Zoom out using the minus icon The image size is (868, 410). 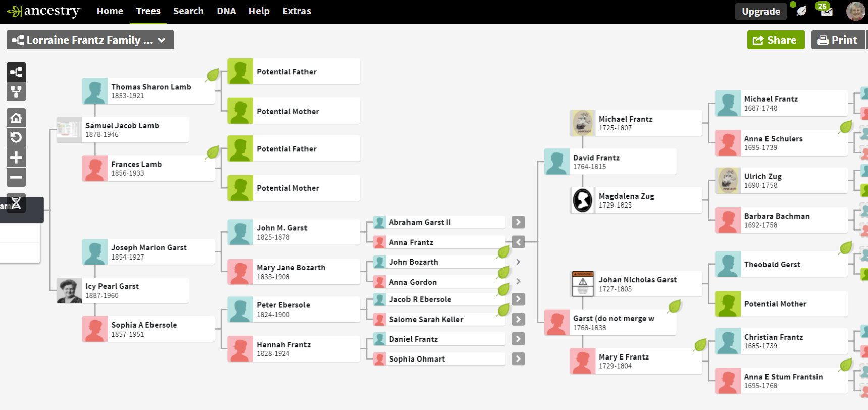pos(16,177)
